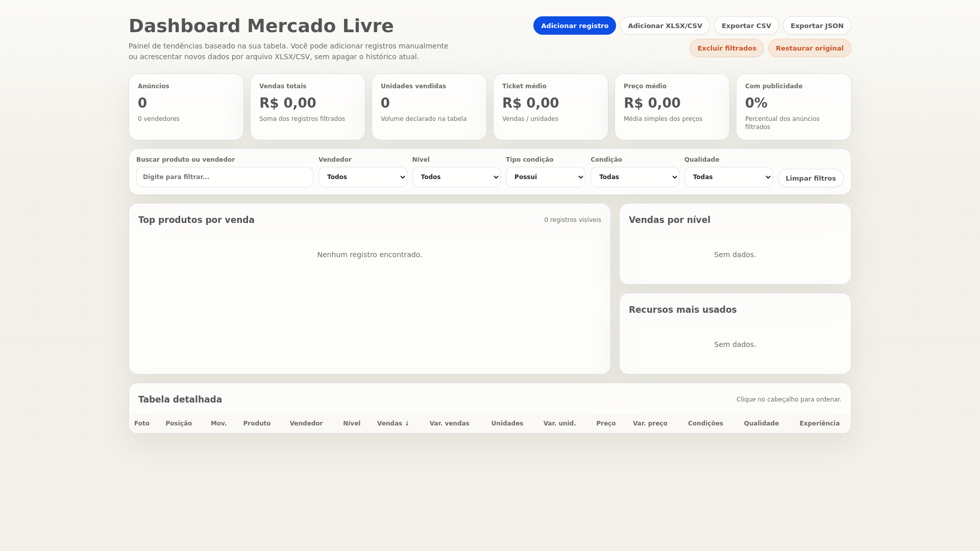Sort table by Foto column header
Viewport: 980px width, 551px height.
pyautogui.click(x=142, y=423)
